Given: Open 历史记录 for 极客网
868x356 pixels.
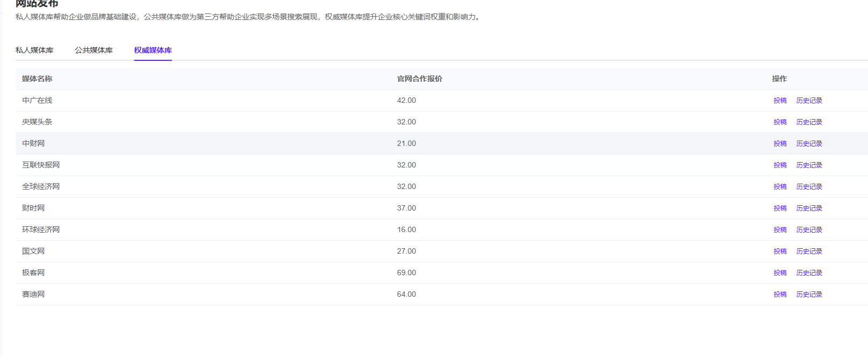Looking at the screenshot, I should (x=809, y=273).
